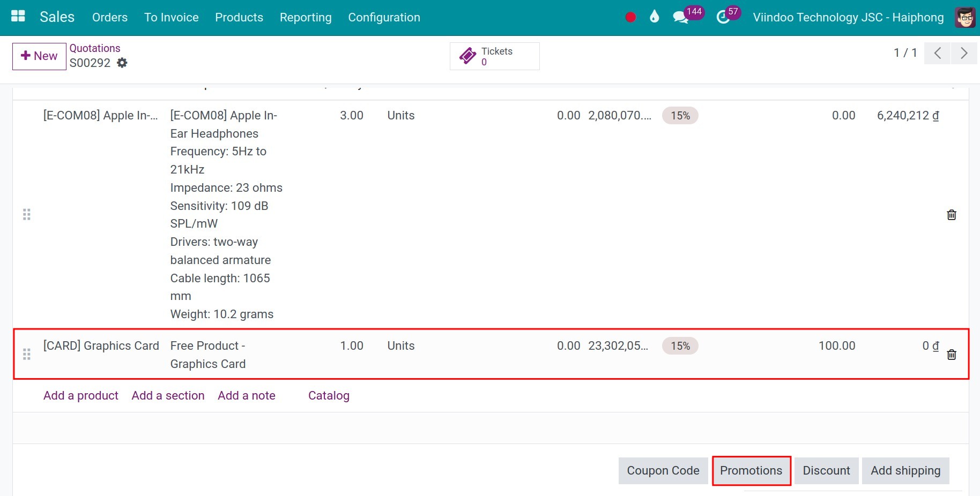Click drag handle of Apple In-Ear Headphones line
Viewport: 980px width, 496px height.
tap(27, 215)
